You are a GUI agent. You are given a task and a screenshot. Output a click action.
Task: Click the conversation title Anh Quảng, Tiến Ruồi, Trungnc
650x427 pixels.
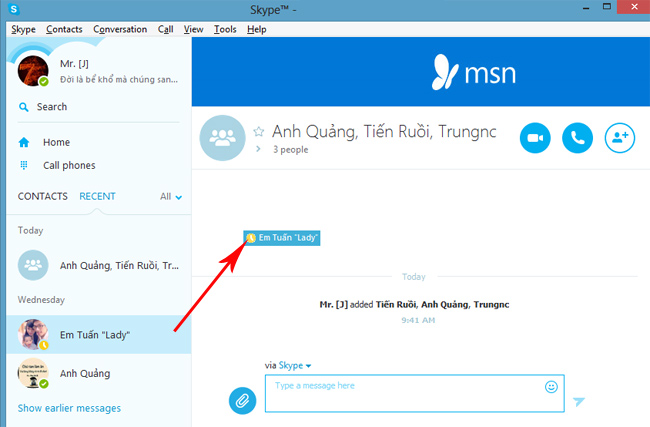point(384,132)
